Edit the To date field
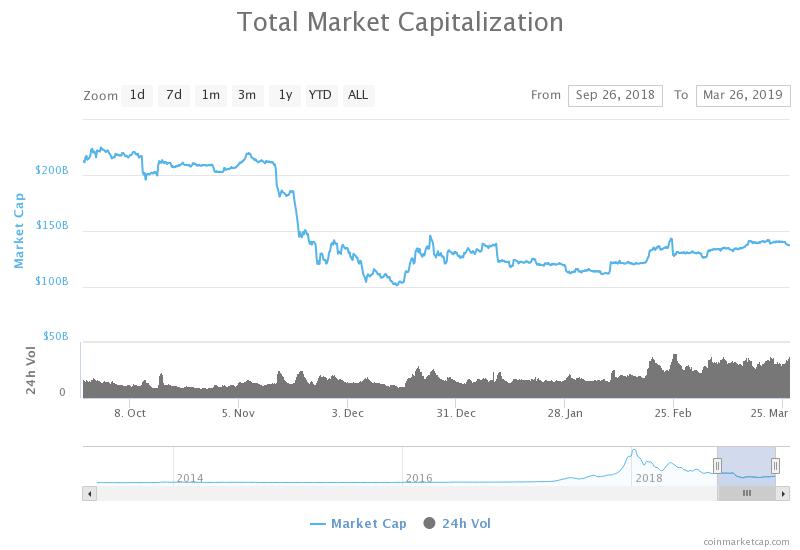The image size is (800, 550). click(743, 95)
